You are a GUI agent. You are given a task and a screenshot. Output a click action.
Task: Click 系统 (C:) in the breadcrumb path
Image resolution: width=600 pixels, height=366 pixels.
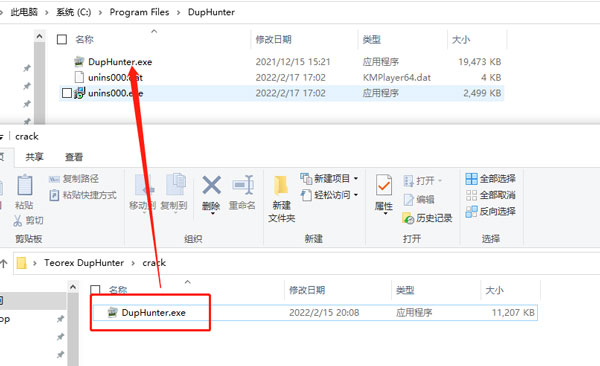pos(73,12)
